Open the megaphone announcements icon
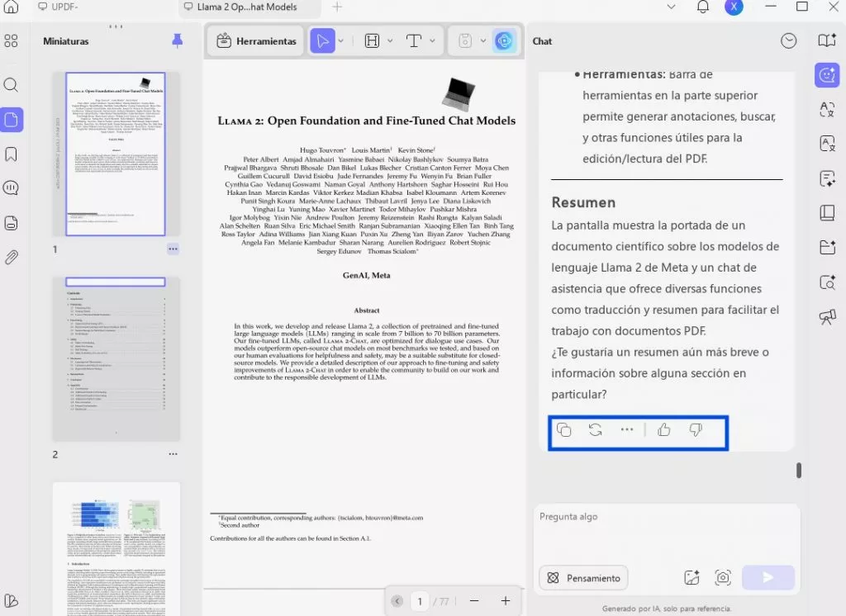This screenshot has height=616, width=846. pyautogui.click(x=826, y=316)
